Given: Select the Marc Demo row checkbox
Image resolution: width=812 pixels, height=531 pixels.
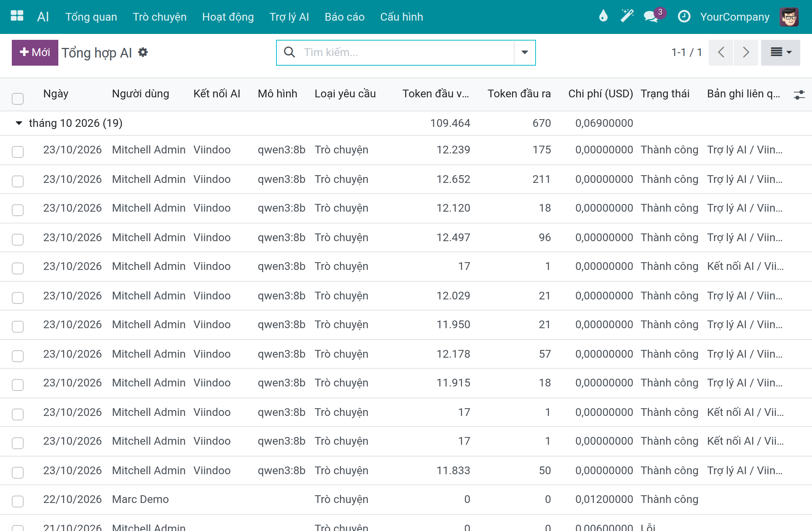Looking at the screenshot, I should pyautogui.click(x=18, y=501).
